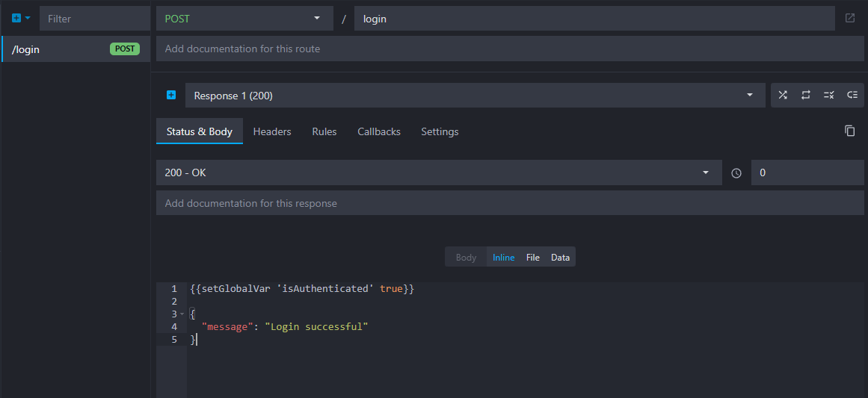
Task: Enable random response mode shuffle icon
Action: click(x=783, y=95)
